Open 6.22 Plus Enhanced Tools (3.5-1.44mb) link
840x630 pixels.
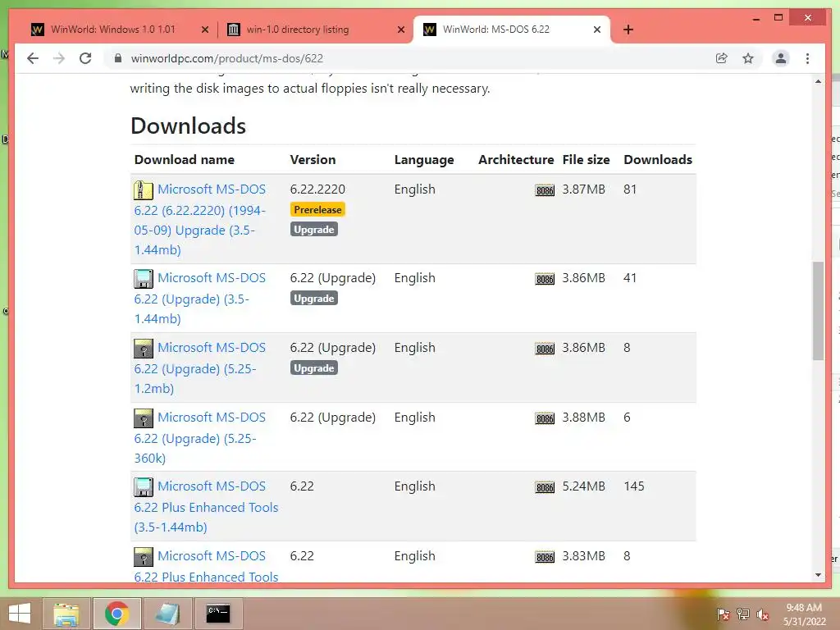206,506
